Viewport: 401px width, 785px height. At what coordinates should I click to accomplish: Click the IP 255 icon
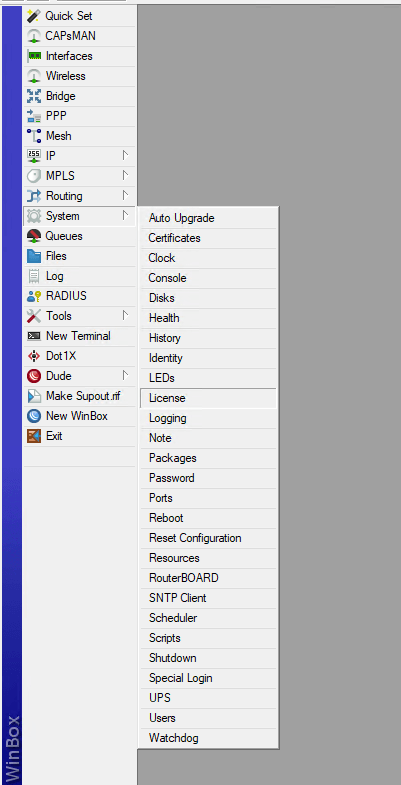[34, 156]
